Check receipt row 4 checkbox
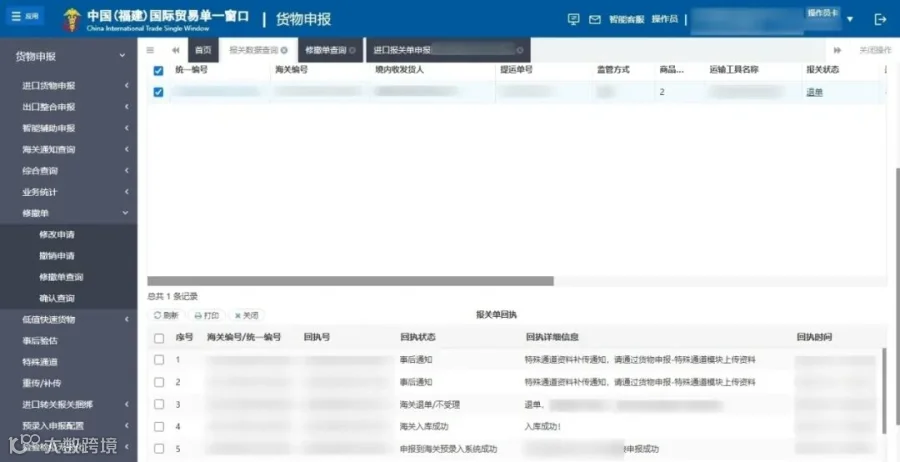The image size is (900, 462). pos(159,426)
